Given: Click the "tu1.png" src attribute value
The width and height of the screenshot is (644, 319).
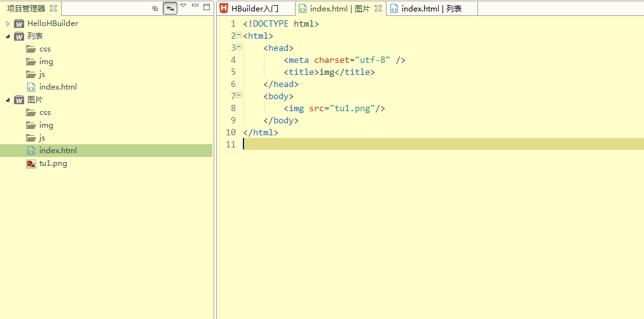Looking at the screenshot, I should [x=352, y=109].
